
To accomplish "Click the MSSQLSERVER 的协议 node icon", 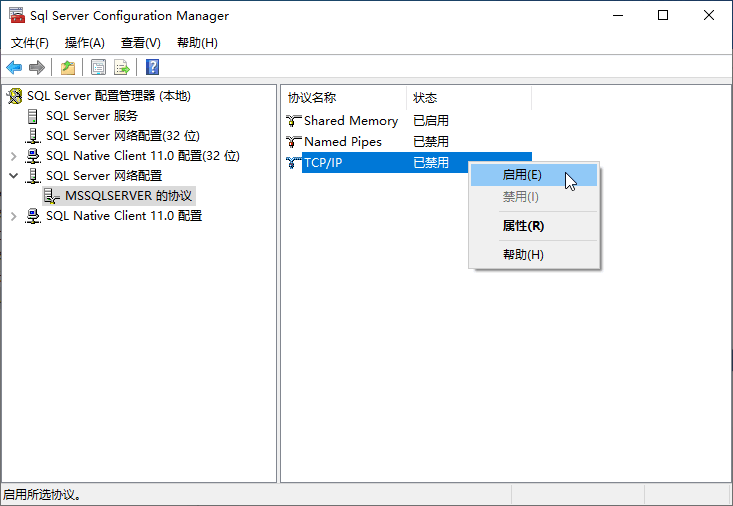I will pyautogui.click(x=51, y=196).
